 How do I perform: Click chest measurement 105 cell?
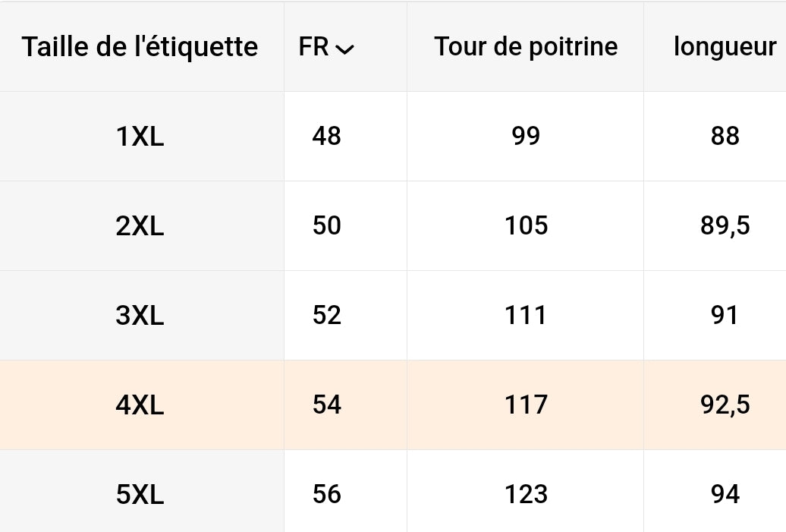pyautogui.click(x=525, y=225)
